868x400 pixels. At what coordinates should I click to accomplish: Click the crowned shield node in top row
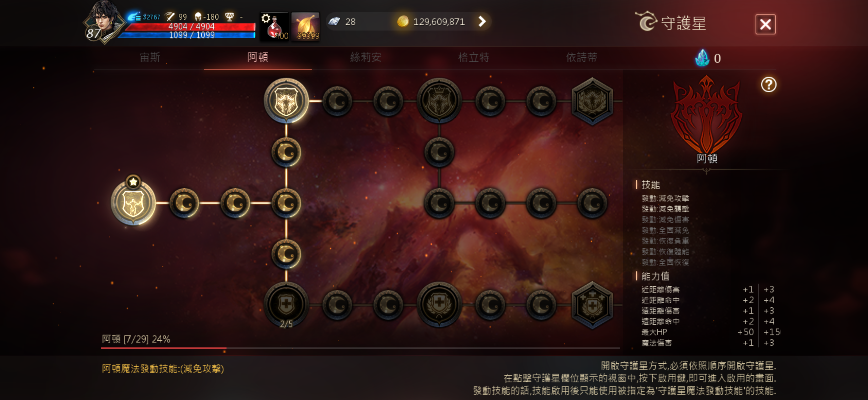pos(439,100)
